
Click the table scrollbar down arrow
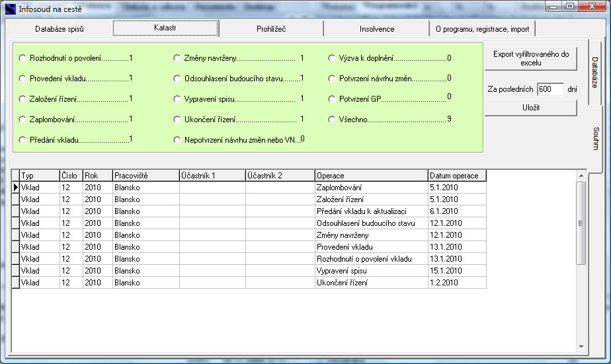[x=581, y=346]
